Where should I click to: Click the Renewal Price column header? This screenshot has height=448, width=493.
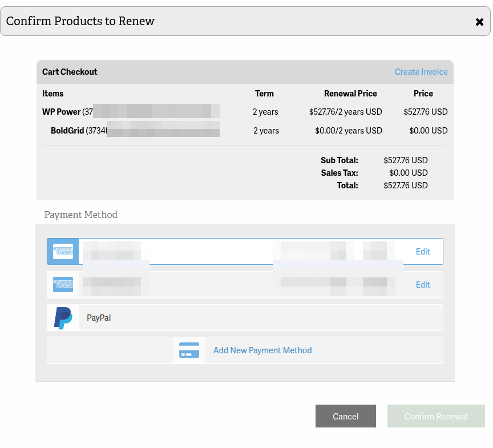(x=350, y=94)
